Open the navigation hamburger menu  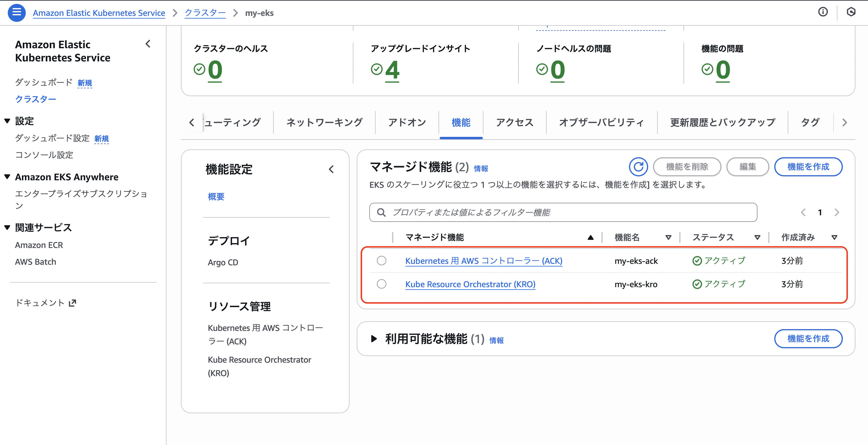tap(16, 13)
